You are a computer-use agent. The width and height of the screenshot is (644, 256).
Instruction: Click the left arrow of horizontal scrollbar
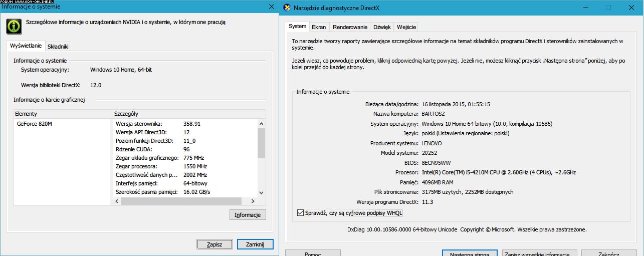[118, 201]
